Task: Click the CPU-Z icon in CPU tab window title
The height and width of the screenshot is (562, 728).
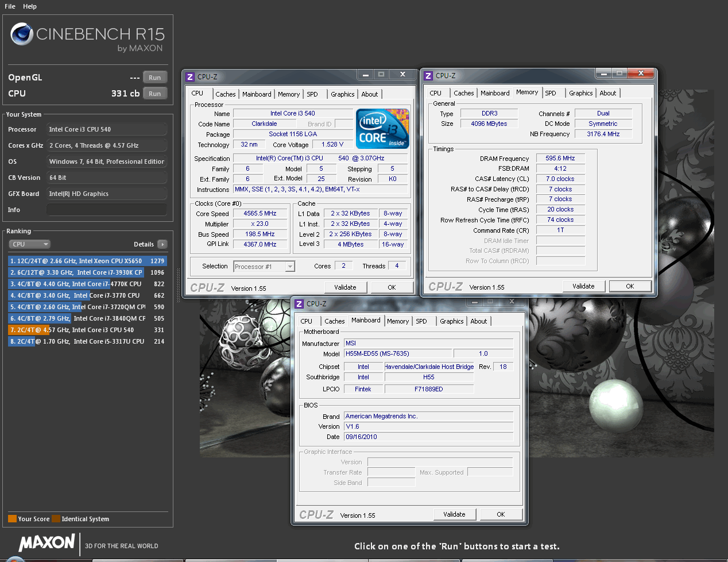Action: pyautogui.click(x=190, y=76)
